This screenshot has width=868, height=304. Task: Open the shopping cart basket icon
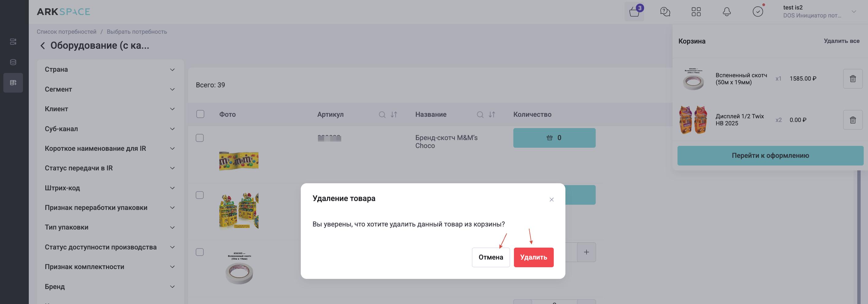(x=634, y=12)
